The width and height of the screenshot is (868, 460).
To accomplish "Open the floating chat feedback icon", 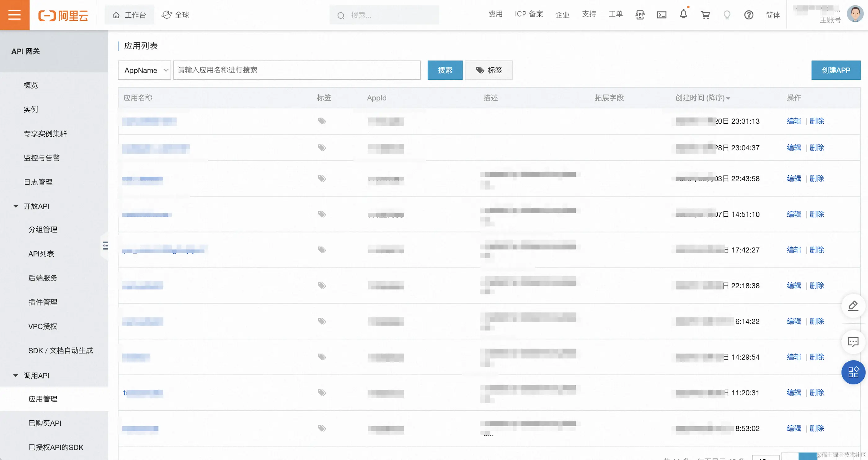I will pyautogui.click(x=853, y=342).
